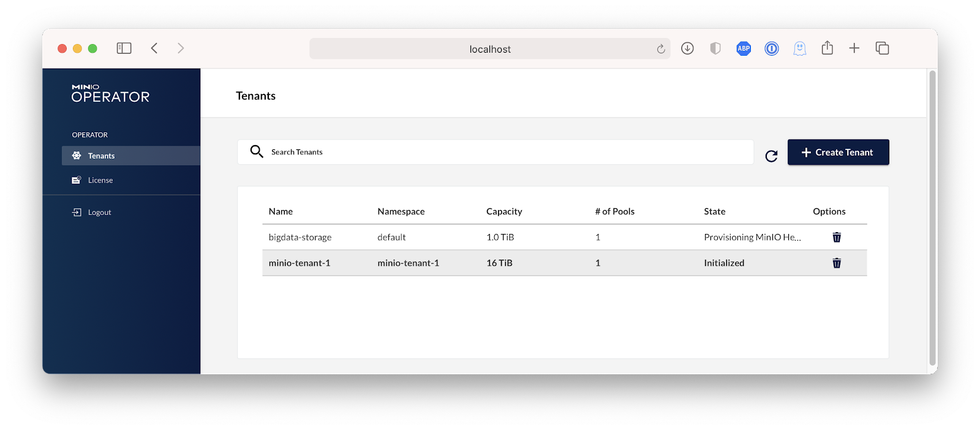980x430 pixels.
Task: Refresh the tenants list
Action: coord(771,156)
